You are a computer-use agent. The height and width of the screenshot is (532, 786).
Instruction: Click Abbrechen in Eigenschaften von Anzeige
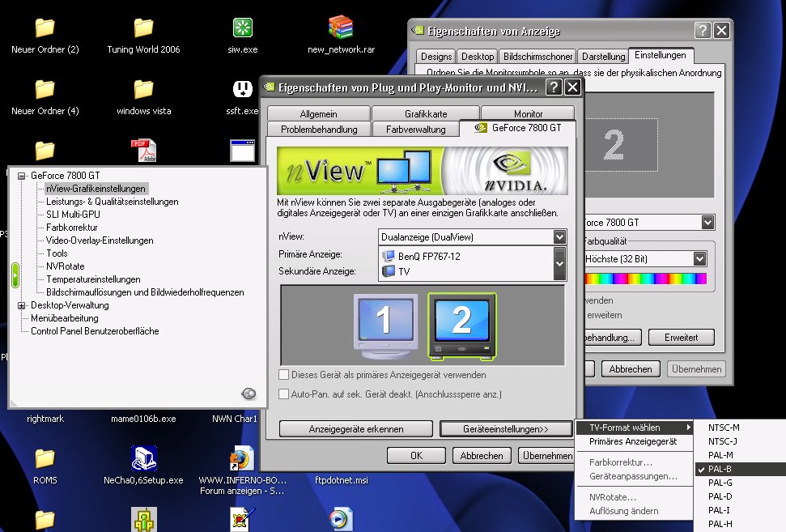pyautogui.click(x=631, y=369)
